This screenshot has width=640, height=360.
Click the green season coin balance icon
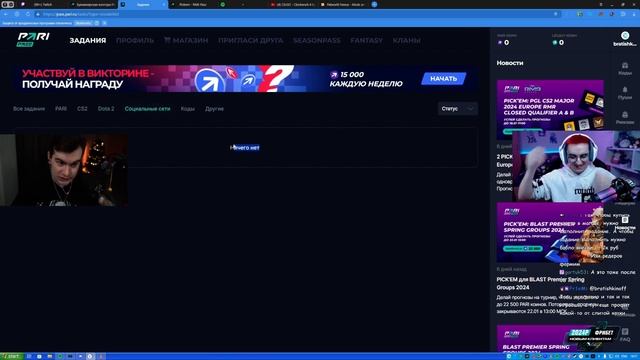coord(554,42)
